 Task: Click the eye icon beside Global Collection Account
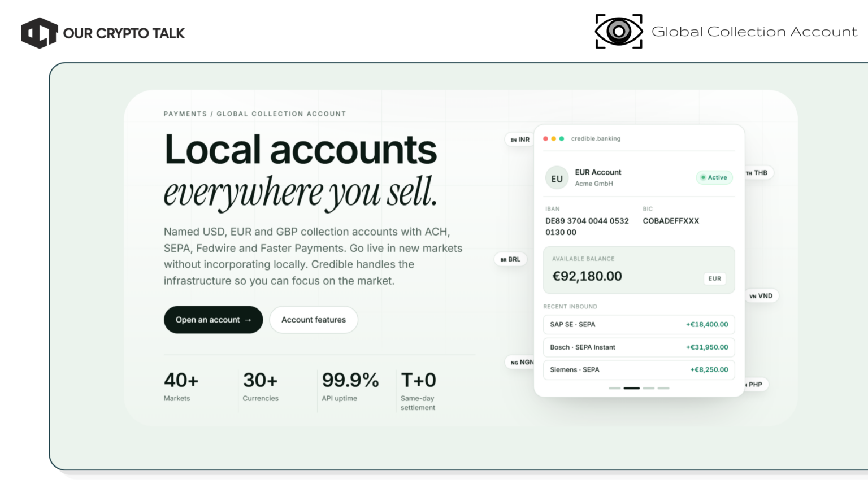(619, 32)
